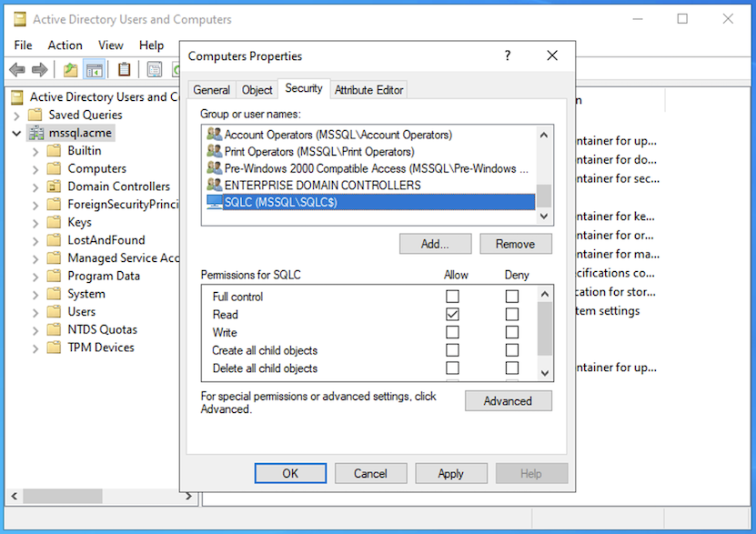Click the Up one level icon

point(69,69)
